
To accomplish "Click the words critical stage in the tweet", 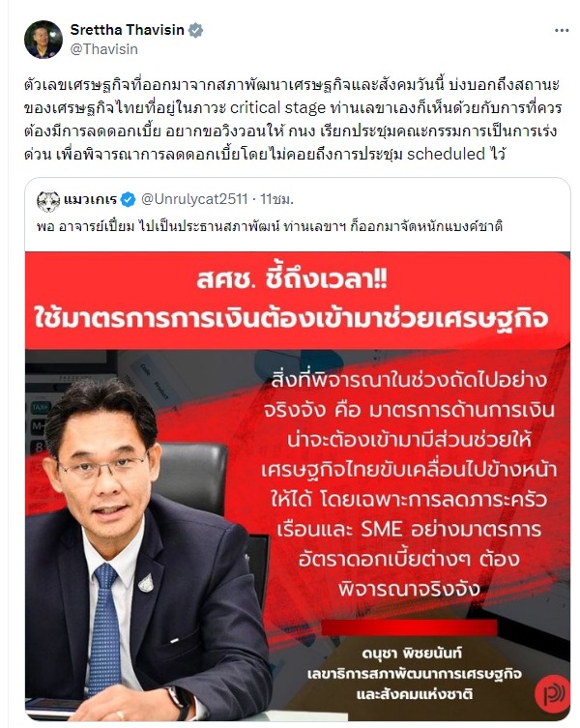I will [x=277, y=107].
